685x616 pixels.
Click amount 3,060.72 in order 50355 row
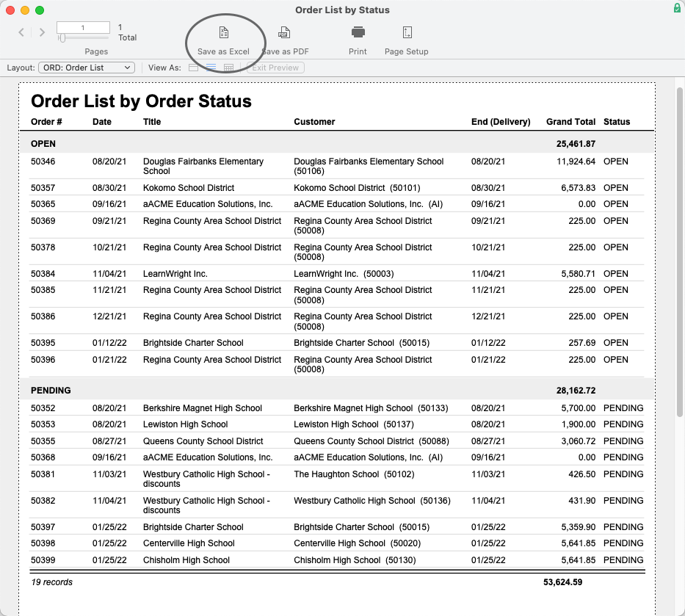click(579, 441)
